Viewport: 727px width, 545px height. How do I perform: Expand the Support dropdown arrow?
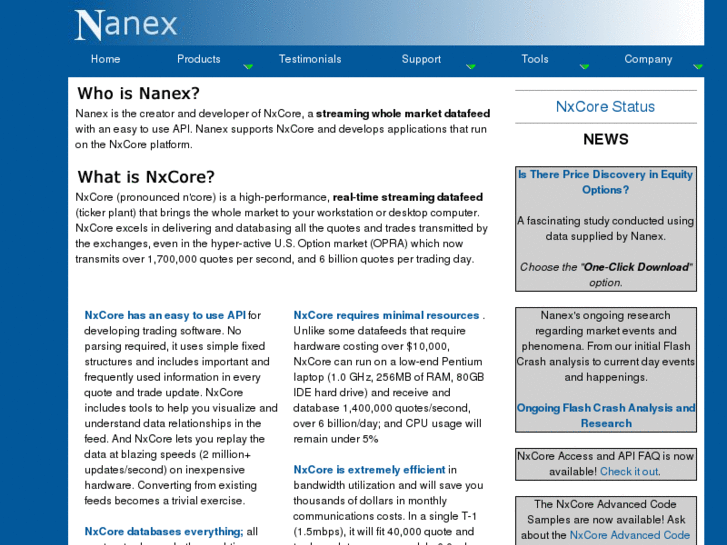coord(471,67)
